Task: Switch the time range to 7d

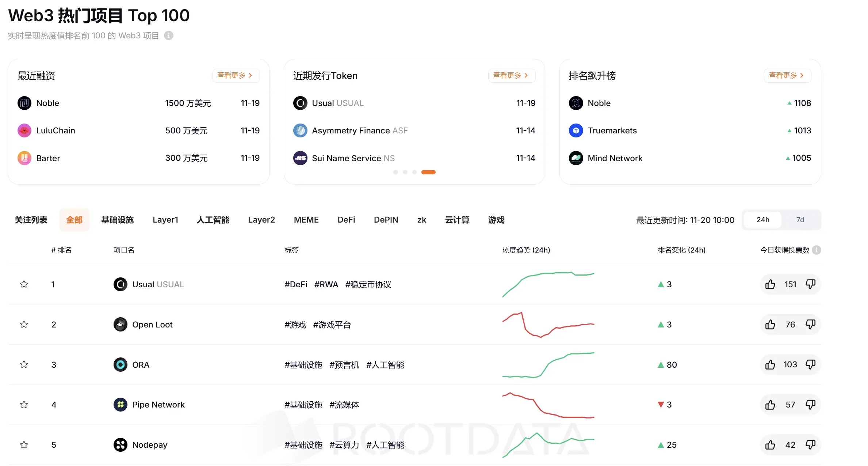Action: coord(800,220)
